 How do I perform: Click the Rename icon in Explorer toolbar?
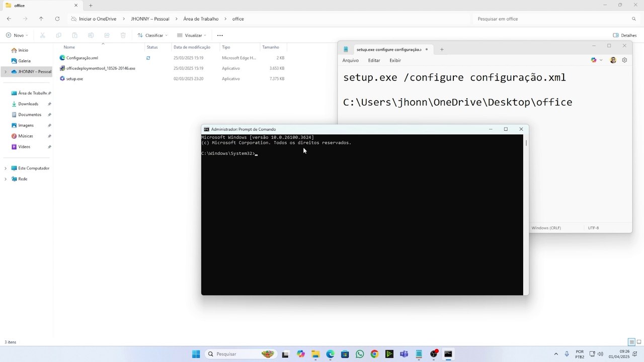click(91, 35)
